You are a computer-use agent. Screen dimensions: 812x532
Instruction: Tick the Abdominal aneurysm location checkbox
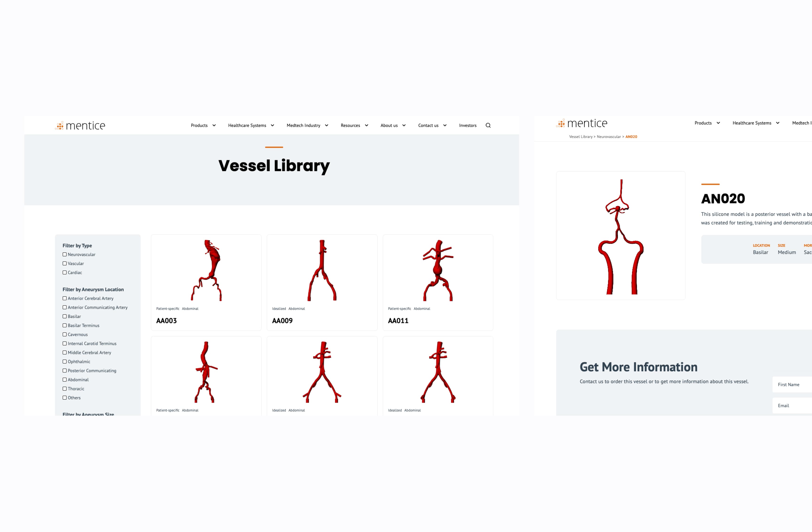(x=64, y=380)
